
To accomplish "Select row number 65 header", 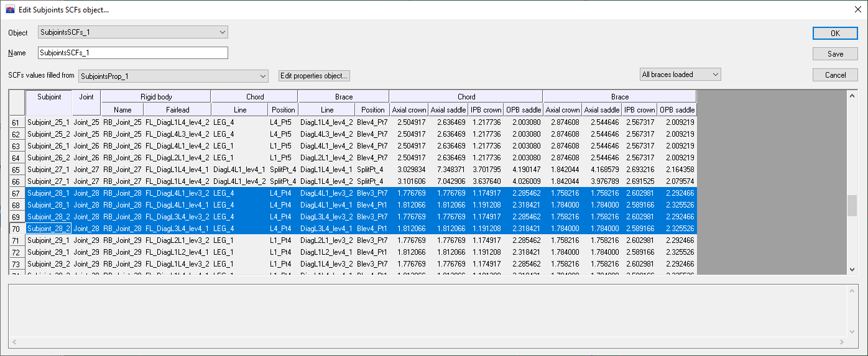I will pos(17,170).
